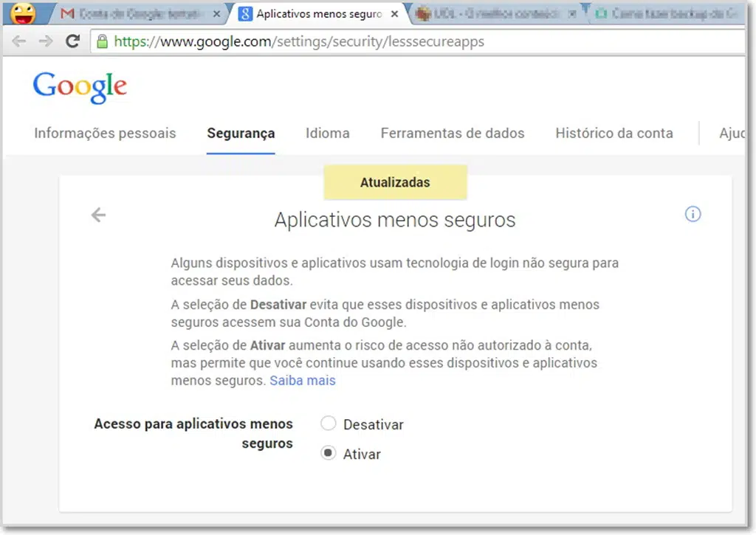
Task: Click the browser forward arrow button
Action: (46, 41)
